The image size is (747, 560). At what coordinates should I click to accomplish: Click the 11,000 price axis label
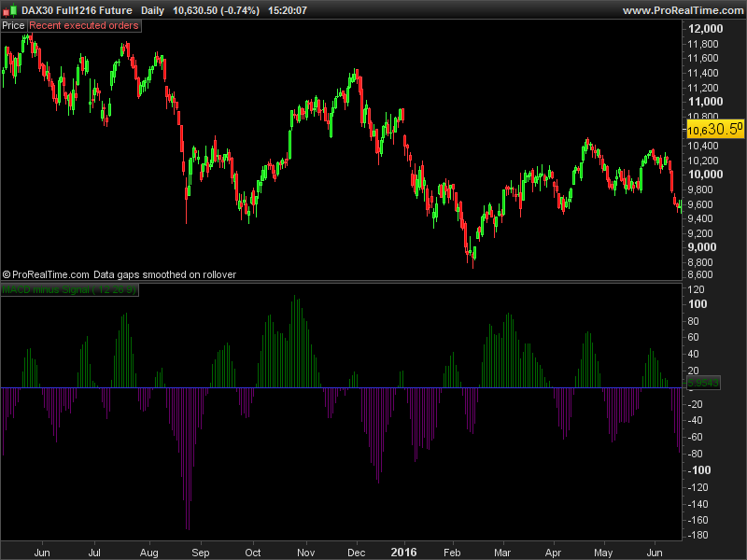[705, 102]
